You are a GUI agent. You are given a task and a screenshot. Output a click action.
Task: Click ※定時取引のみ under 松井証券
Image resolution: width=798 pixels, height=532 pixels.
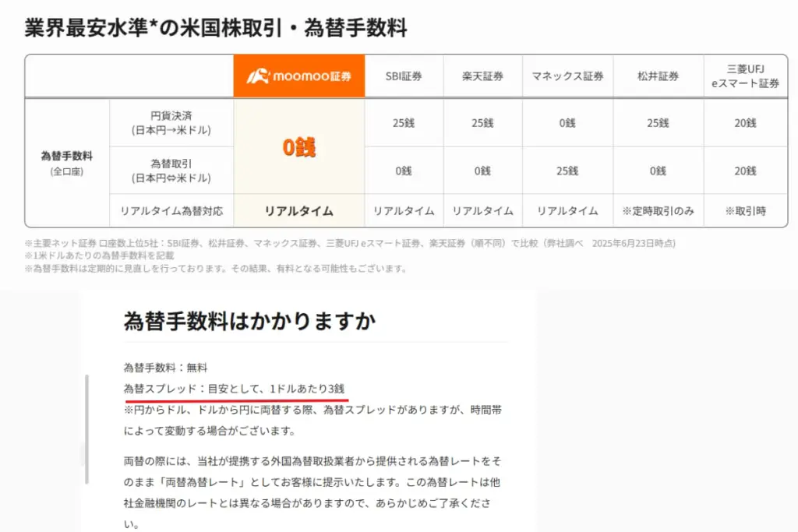pos(657,210)
